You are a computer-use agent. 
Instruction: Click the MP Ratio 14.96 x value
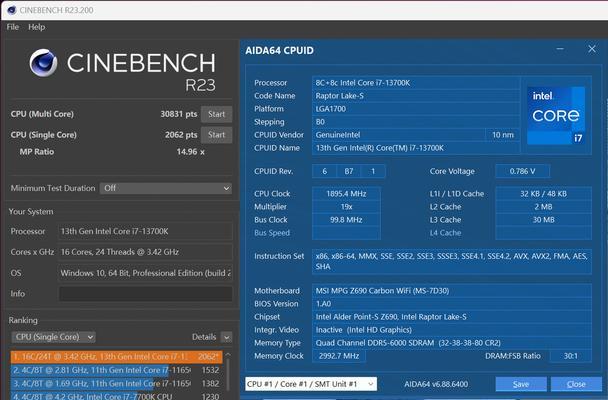click(x=190, y=152)
